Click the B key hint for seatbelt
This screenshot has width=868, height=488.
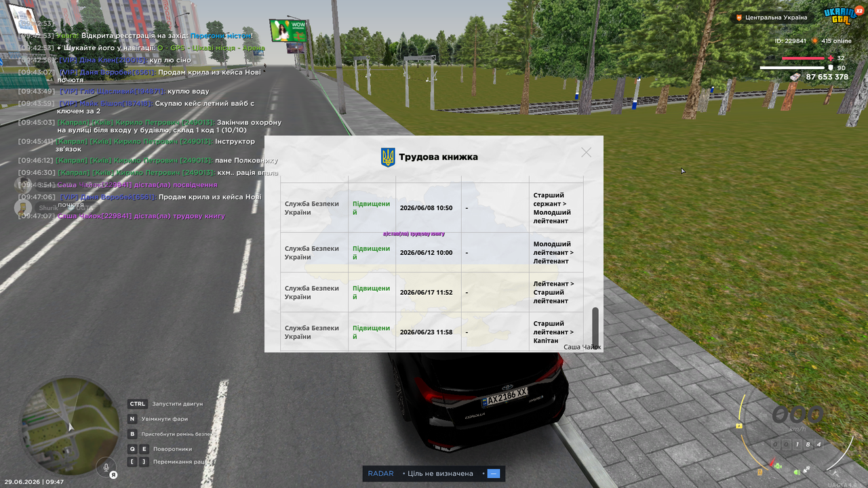coord(133,434)
